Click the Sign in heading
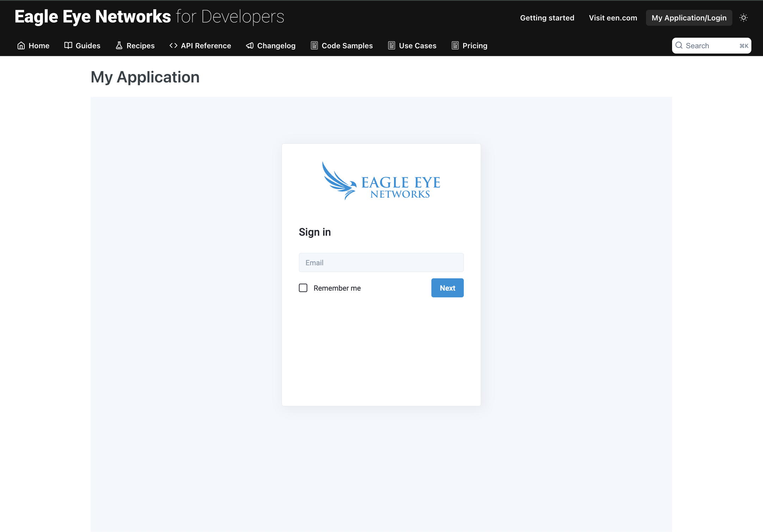 point(315,232)
